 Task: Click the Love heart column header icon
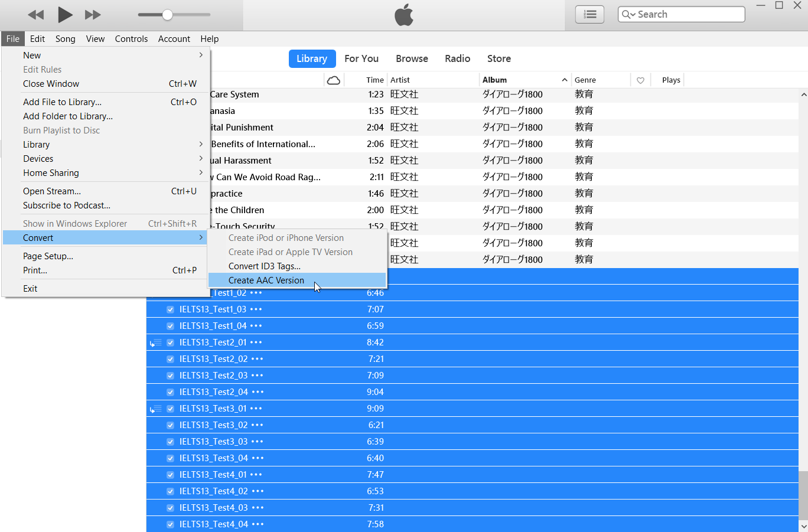640,80
